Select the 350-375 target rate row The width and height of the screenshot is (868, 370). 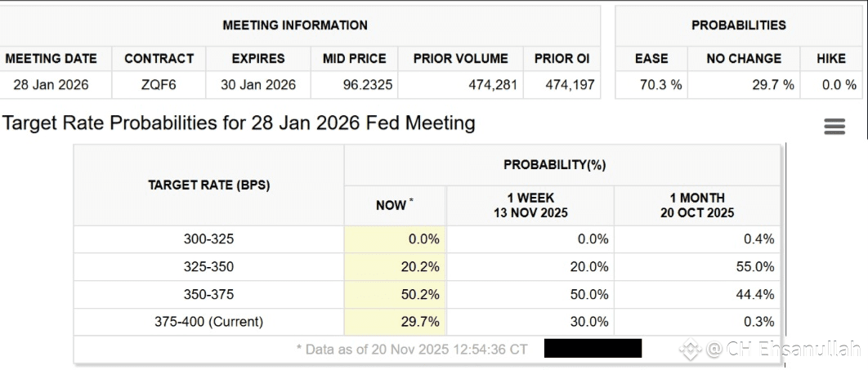click(208, 294)
